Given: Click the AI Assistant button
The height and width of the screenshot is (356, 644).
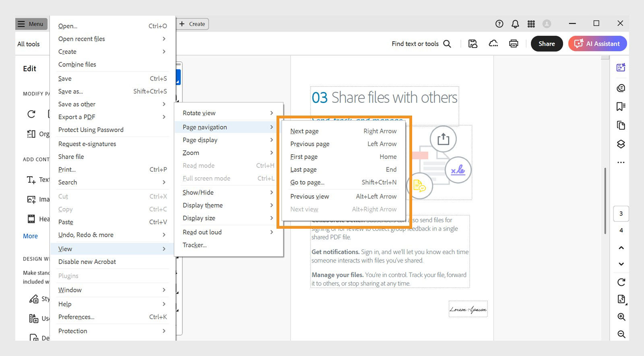Looking at the screenshot, I should click(597, 43).
